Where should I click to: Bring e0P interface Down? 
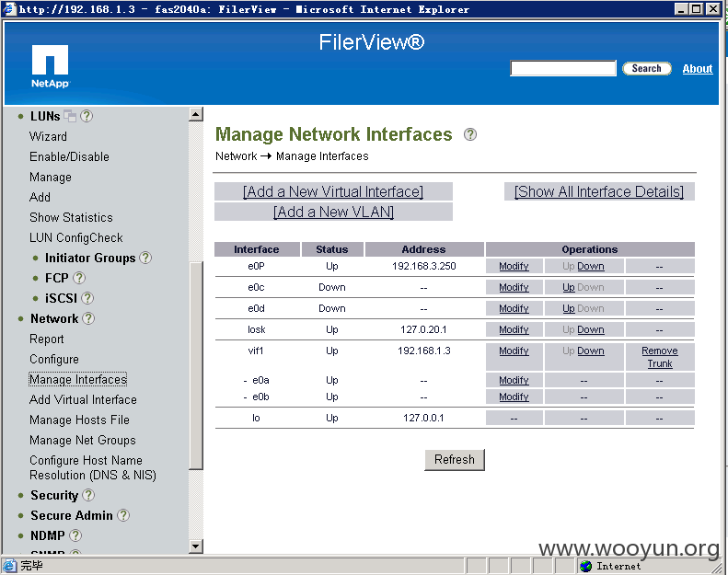[591, 267]
